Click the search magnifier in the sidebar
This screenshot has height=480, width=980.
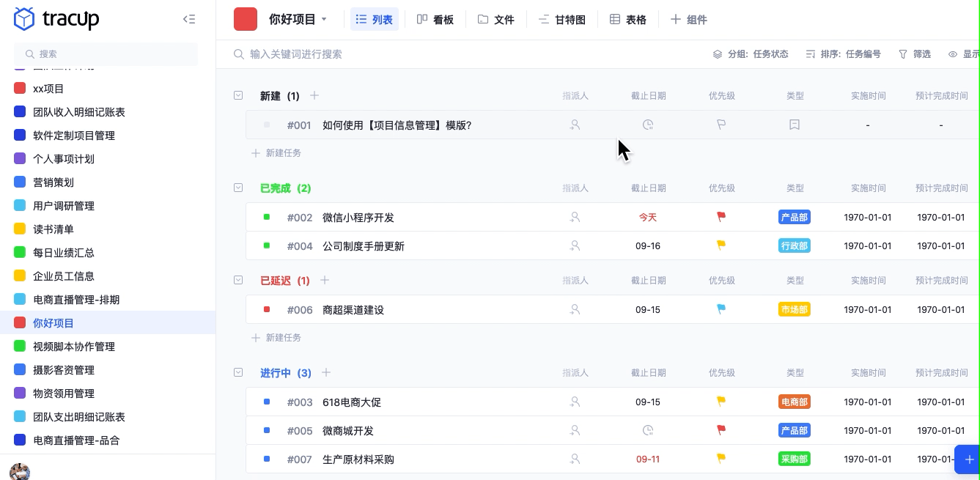tap(29, 53)
